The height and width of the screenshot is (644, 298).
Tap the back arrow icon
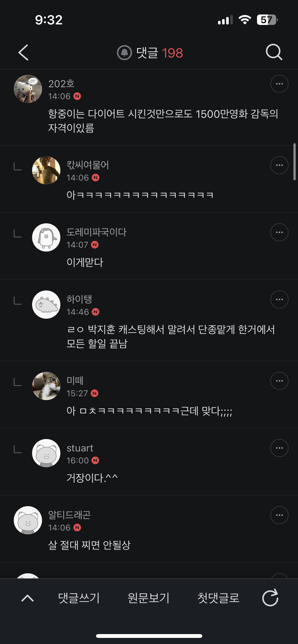[x=23, y=53]
